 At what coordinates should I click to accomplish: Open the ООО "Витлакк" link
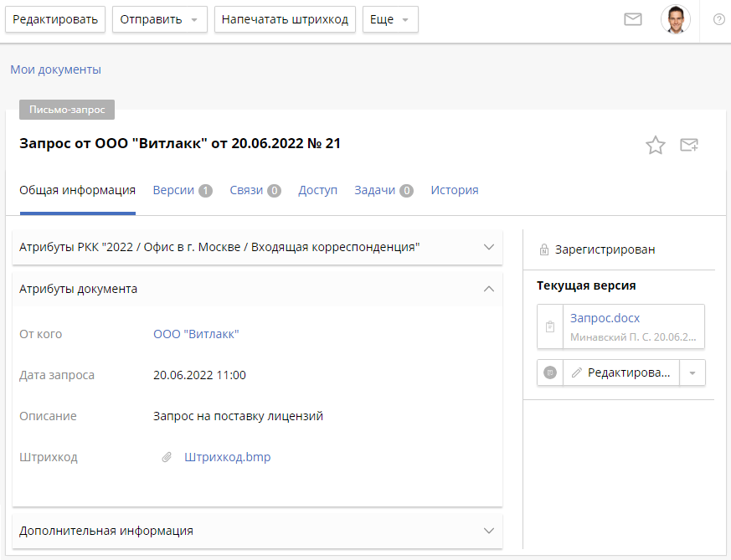196,334
